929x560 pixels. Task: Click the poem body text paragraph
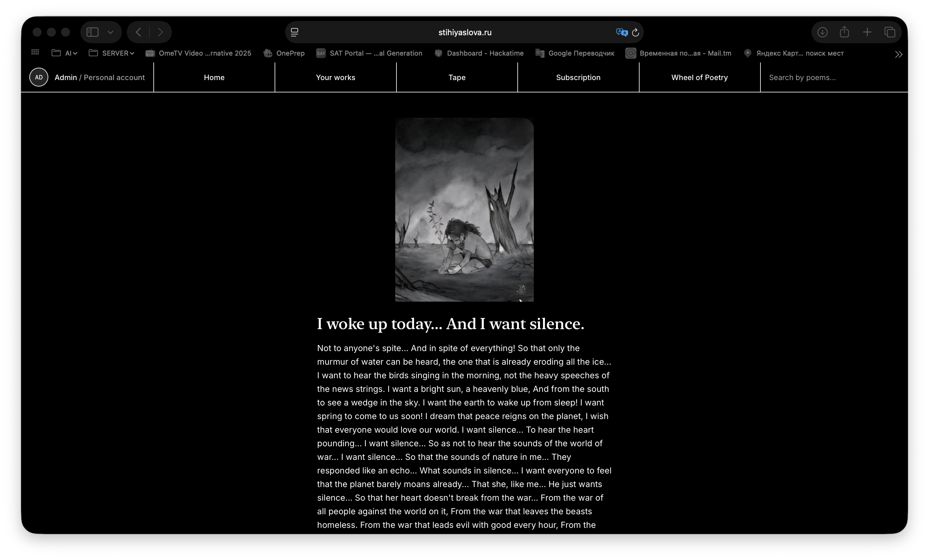(x=464, y=436)
